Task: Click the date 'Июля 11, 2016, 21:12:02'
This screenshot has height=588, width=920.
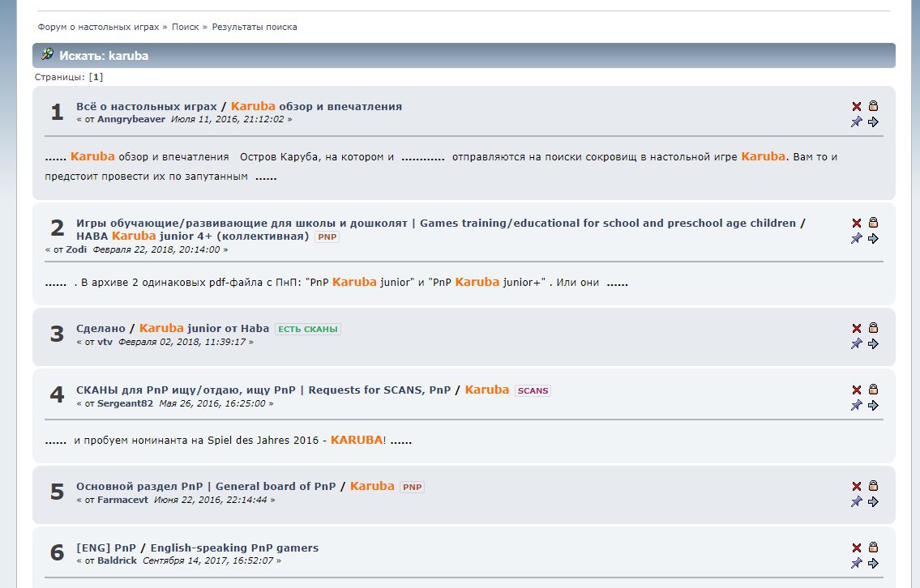Action: 227,119
